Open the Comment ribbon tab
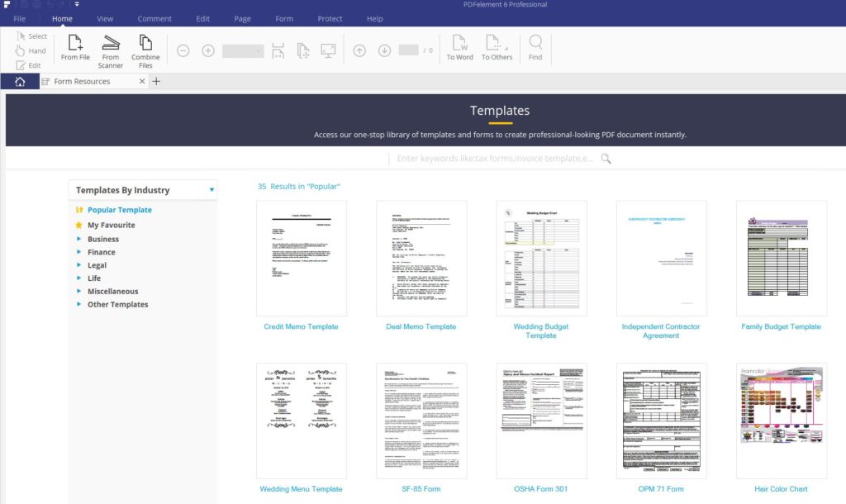This screenshot has width=846, height=504. [154, 19]
